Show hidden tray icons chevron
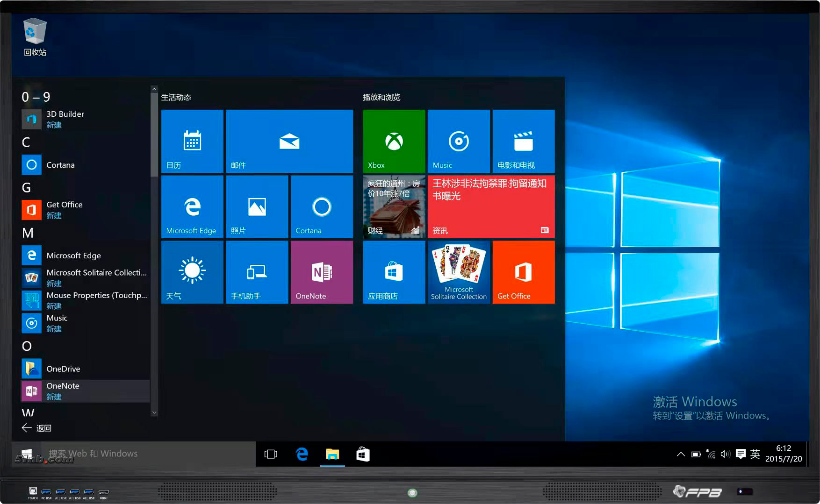The width and height of the screenshot is (820, 504). click(x=681, y=454)
